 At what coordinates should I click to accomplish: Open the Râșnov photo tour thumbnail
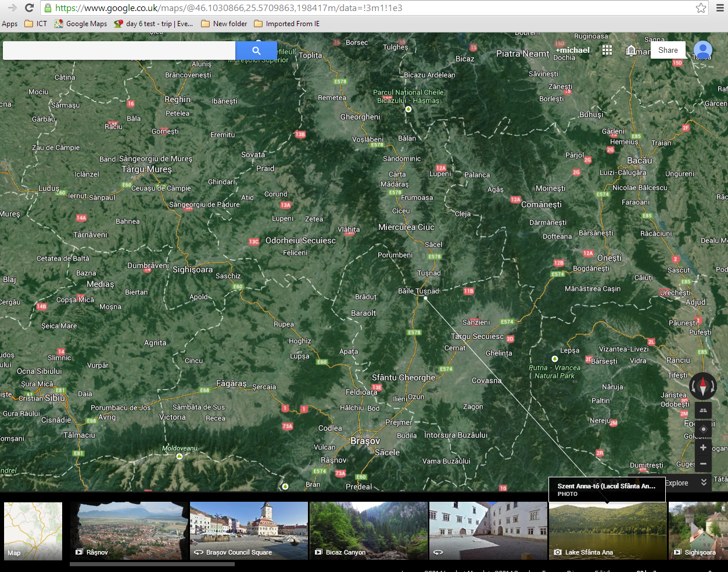(x=130, y=531)
